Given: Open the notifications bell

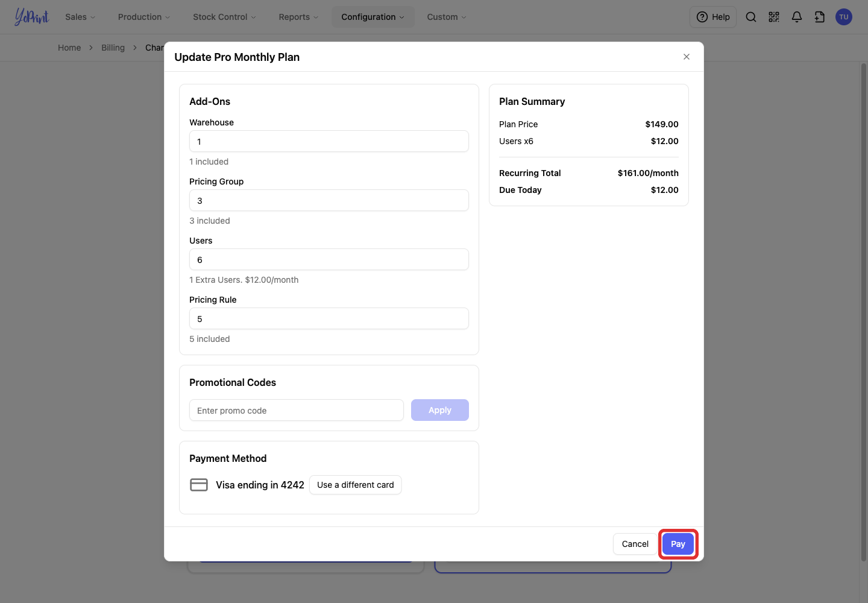Looking at the screenshot, I should click(797, 17).
